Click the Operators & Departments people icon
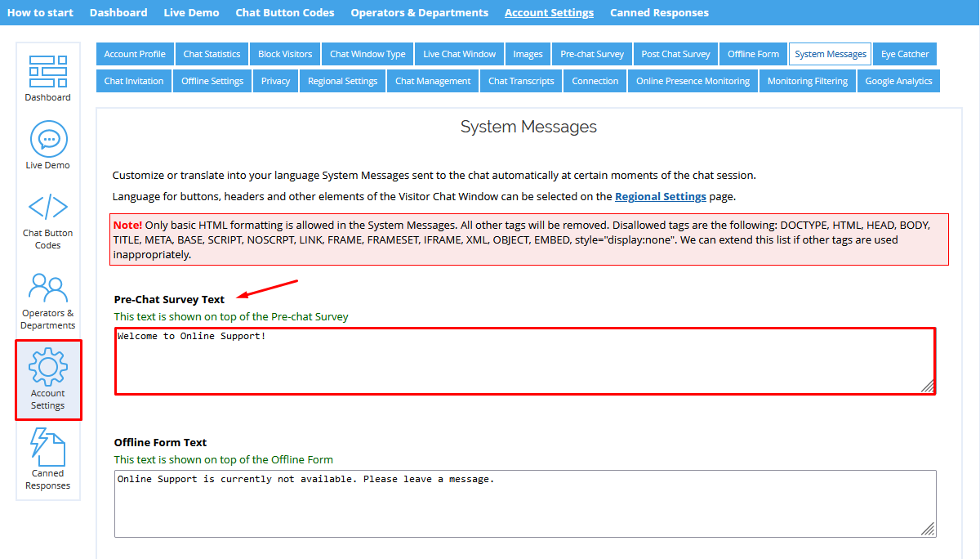Image resolution: width=980 pixels, height=559 pixels. click(47, 288)
